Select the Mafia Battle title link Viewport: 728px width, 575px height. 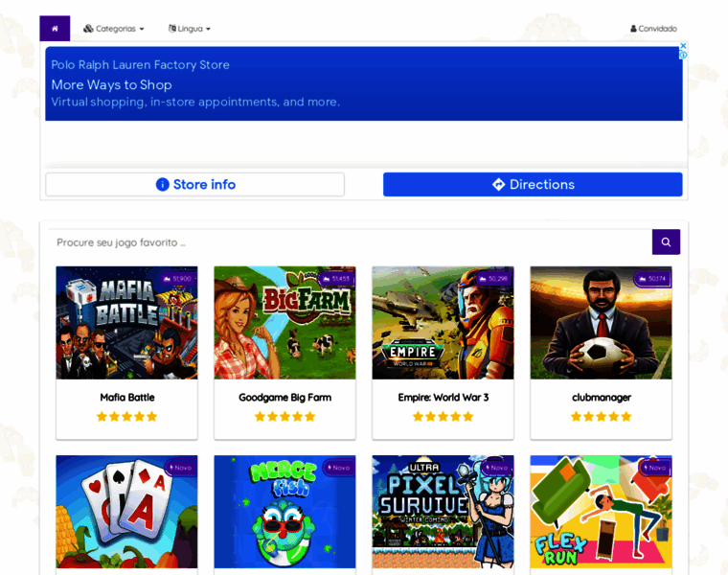tap(127, 397)
